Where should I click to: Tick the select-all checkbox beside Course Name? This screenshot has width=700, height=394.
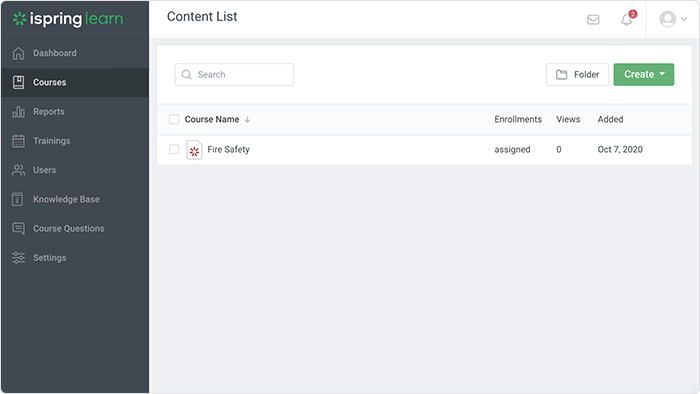[174, 119]
